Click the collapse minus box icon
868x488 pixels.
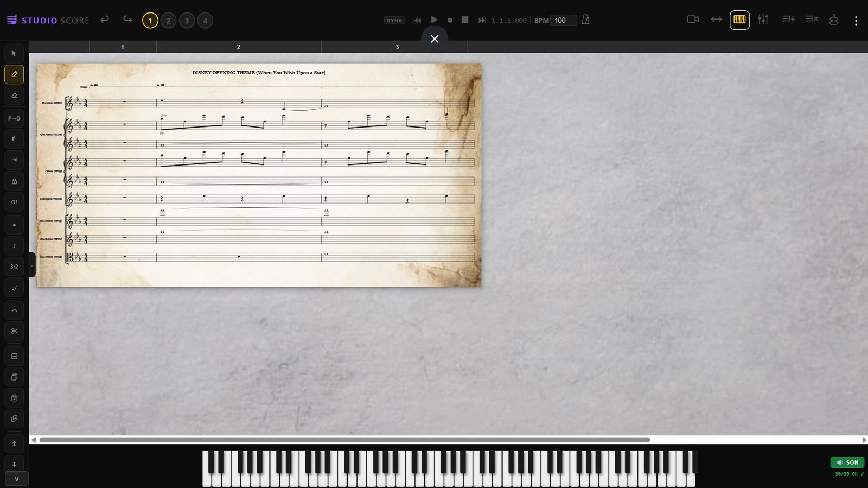[x=14, y=356]
